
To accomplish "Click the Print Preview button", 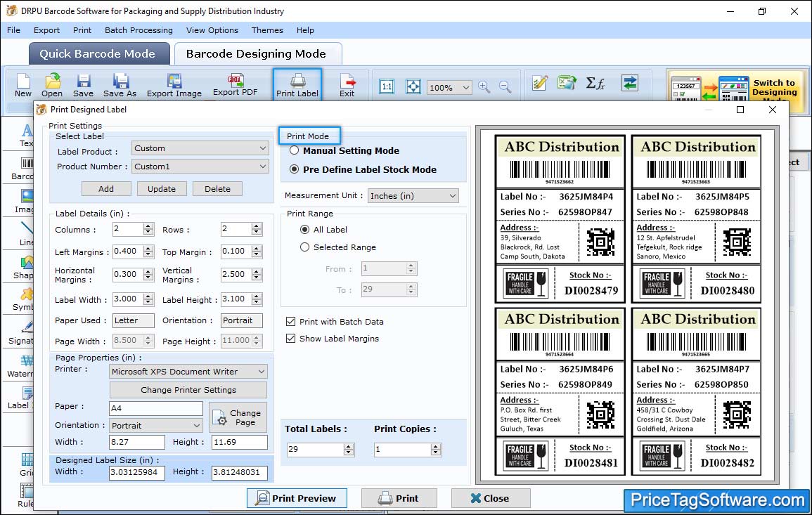I will tap(297, 498).
